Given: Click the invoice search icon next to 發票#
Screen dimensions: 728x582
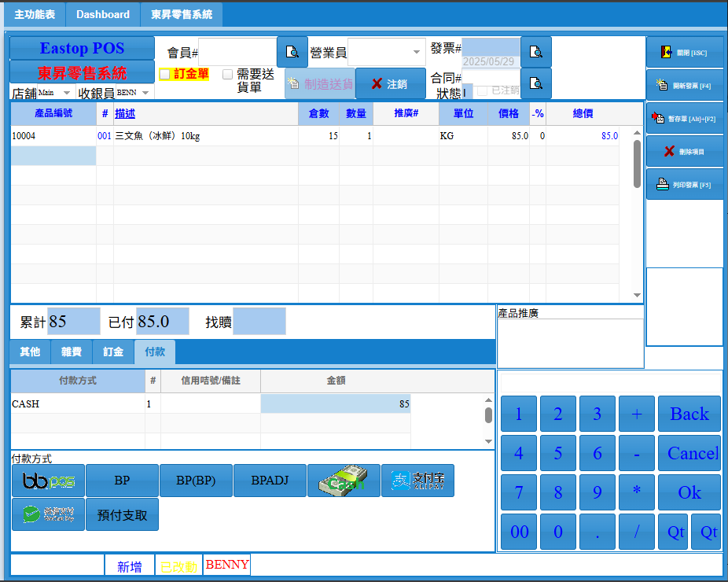Looking at the screenshot, I should [536, 52].
